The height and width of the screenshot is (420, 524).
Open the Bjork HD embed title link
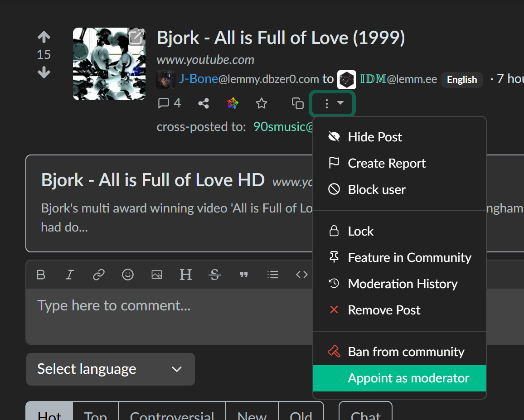point(153,180)
